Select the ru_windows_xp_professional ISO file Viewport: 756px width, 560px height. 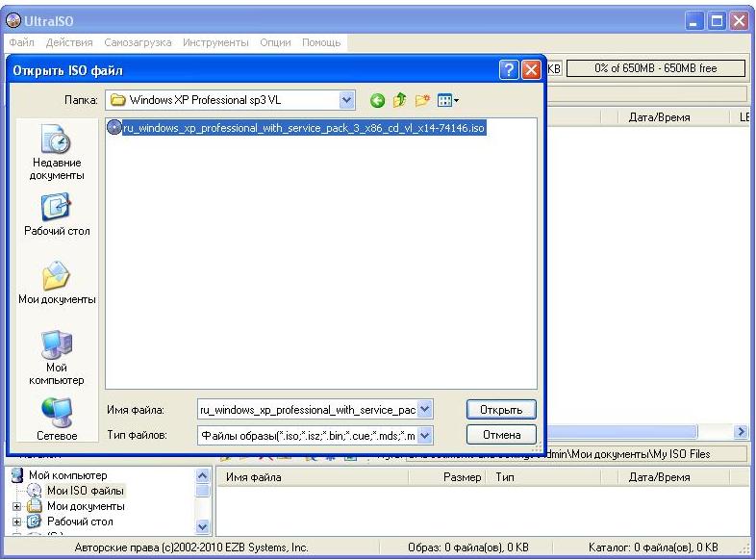tap(296, 128)
